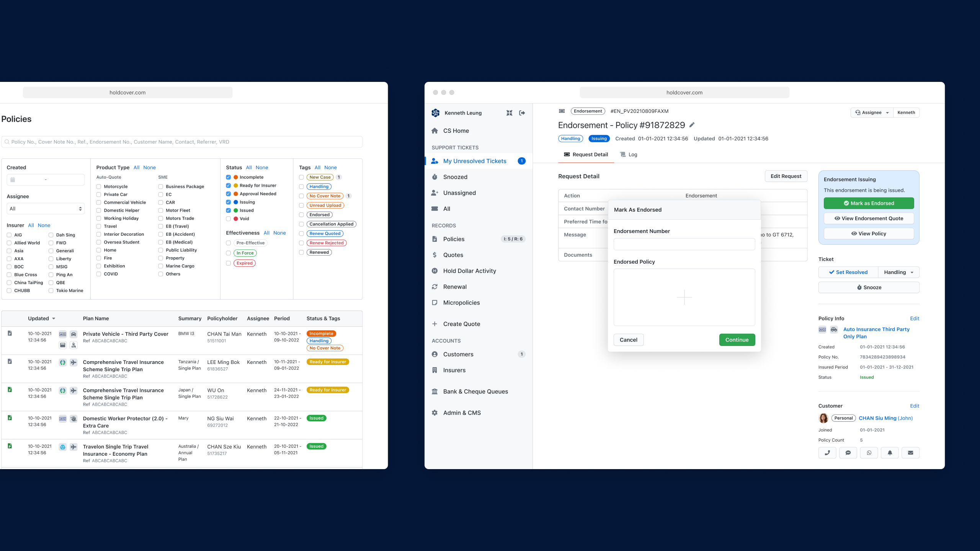Select Quotes in the Records sidebar
The image size is (980, 551).
(x=453, y=255)
